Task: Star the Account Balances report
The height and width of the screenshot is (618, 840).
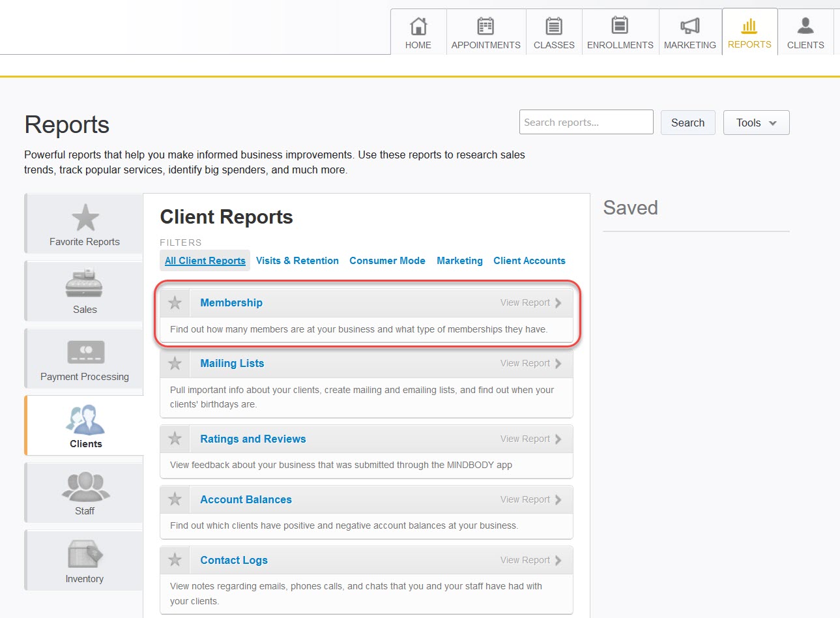Action: click(x=175, y=499)
